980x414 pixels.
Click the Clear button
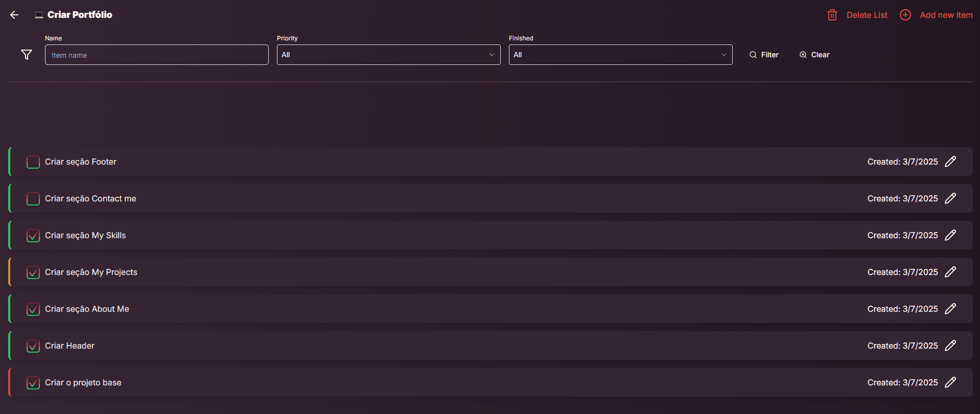pos(814,55)
